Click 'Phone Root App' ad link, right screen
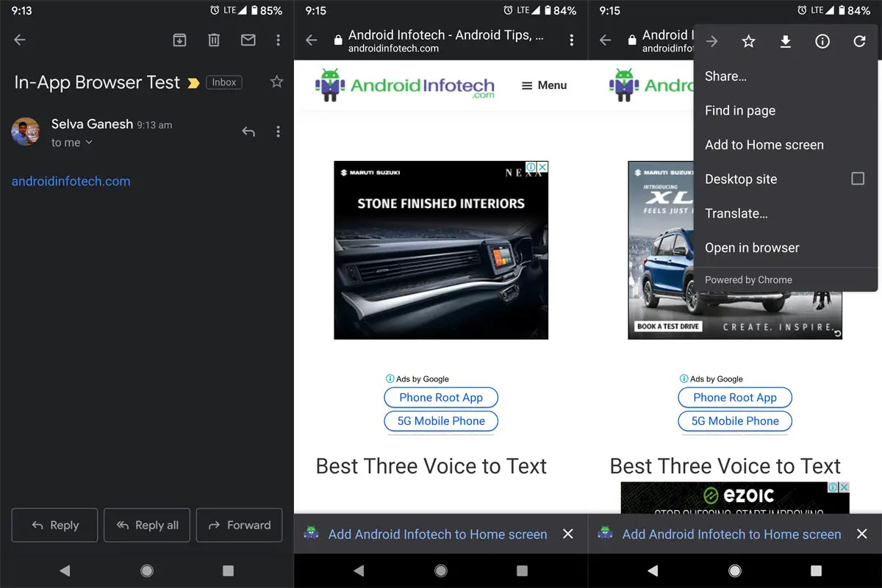This screenshot has width=882, height=588. (735, 398)
